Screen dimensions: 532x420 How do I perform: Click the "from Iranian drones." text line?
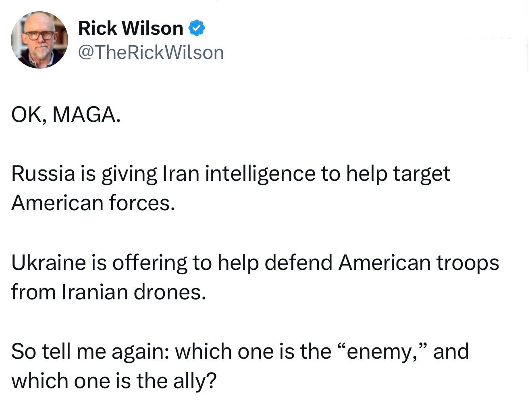point(108,292)
